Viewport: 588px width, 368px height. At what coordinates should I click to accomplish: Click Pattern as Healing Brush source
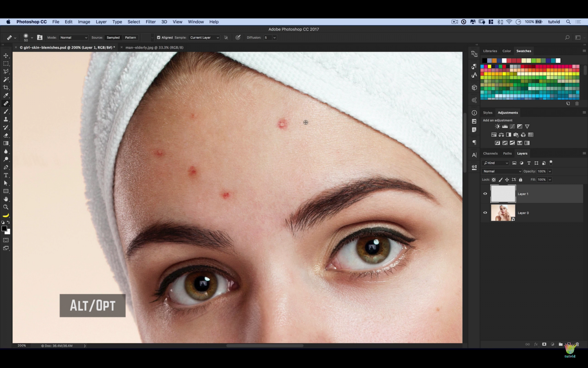131,37
